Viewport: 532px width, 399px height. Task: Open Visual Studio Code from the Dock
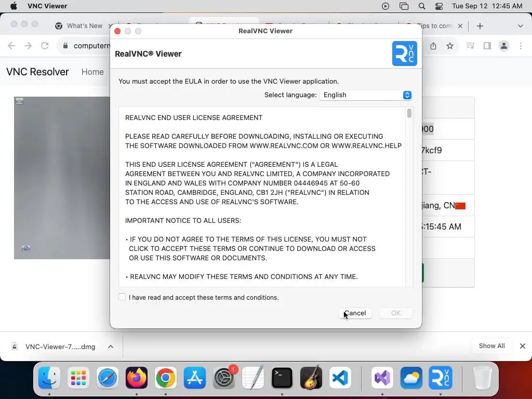[340, 377]
